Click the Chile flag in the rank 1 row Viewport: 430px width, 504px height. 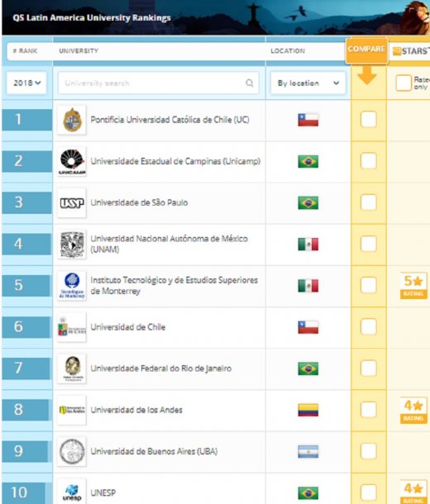coord(308,120)
